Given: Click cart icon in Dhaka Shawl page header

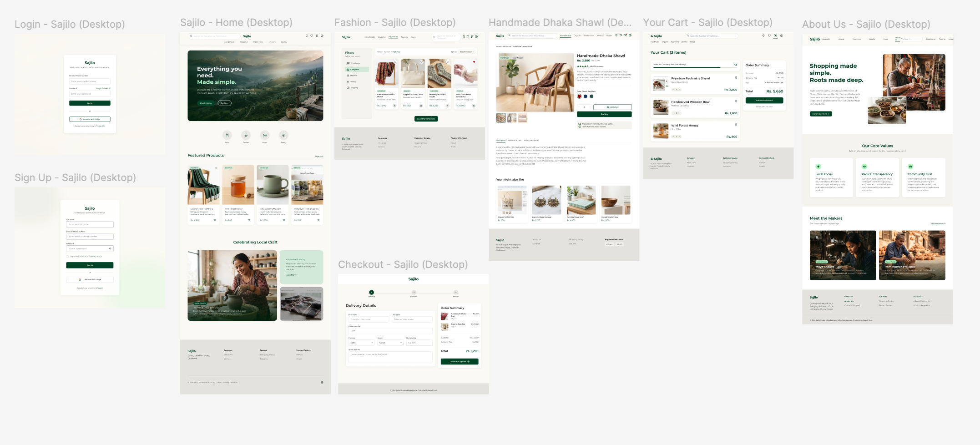Looking at the screenshot, I should (626, 35).
